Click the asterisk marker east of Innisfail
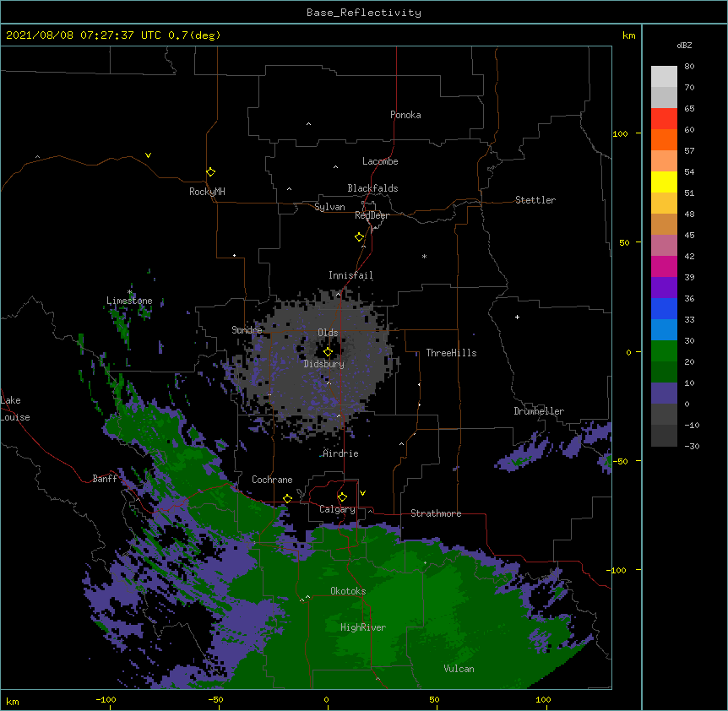The image size is (728, 711). pyautogui.click(x=424, y=256)
